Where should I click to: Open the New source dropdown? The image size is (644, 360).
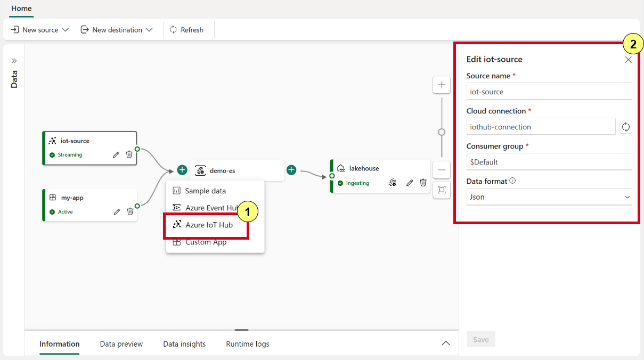40,30
